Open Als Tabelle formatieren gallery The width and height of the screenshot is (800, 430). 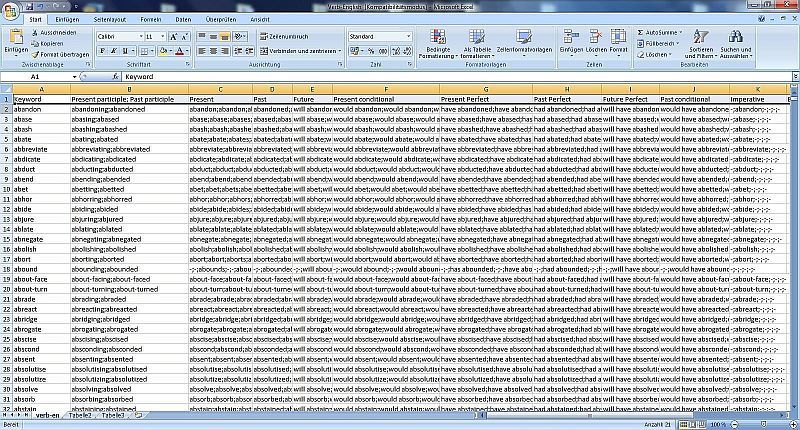(477, 44)
